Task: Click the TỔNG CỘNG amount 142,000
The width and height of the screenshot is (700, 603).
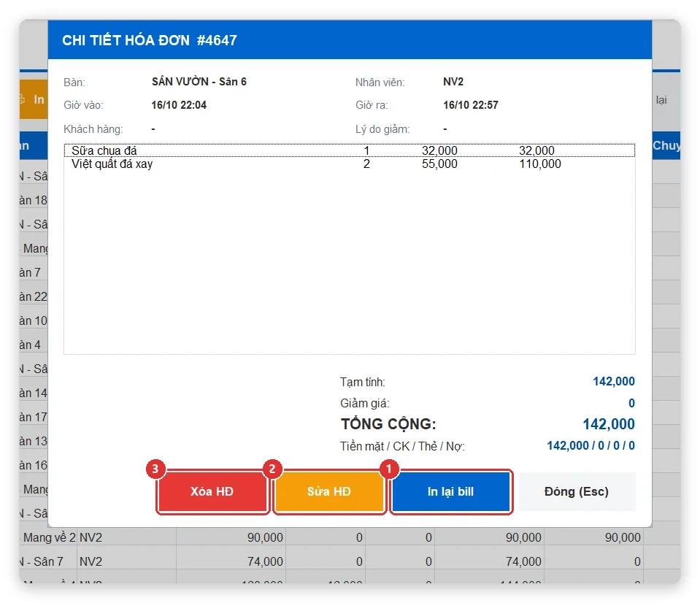Action: pos(609,423)
